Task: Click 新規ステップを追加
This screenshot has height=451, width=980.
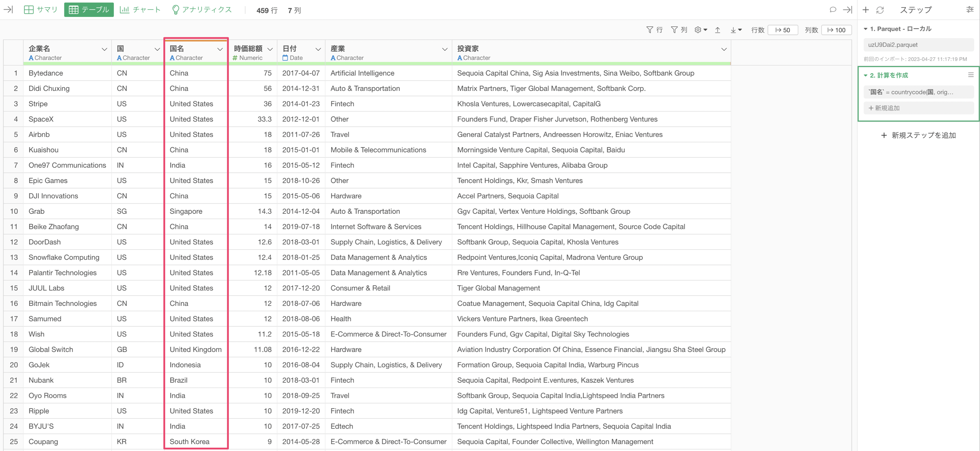Action: [x=918, y=135]
